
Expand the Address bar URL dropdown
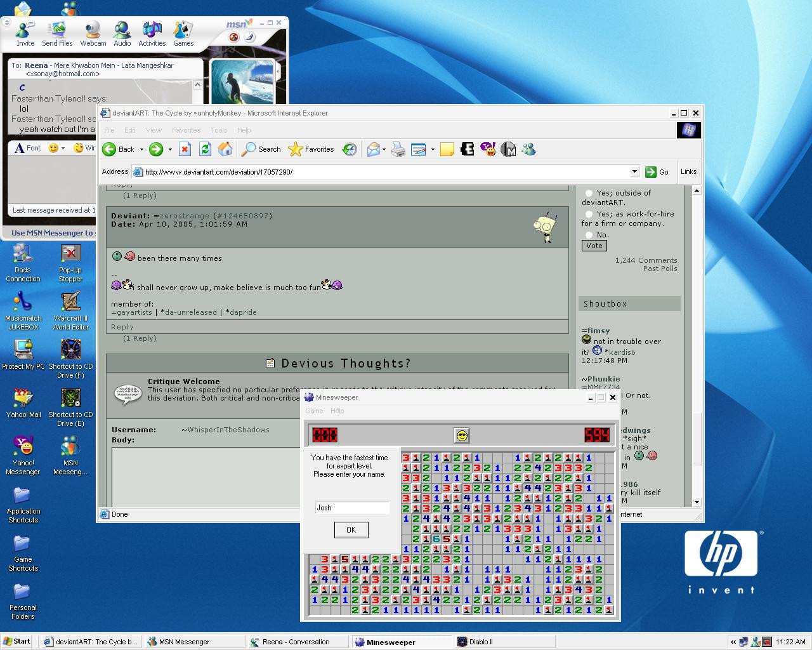pyautogui.click(x=634, y=171)
